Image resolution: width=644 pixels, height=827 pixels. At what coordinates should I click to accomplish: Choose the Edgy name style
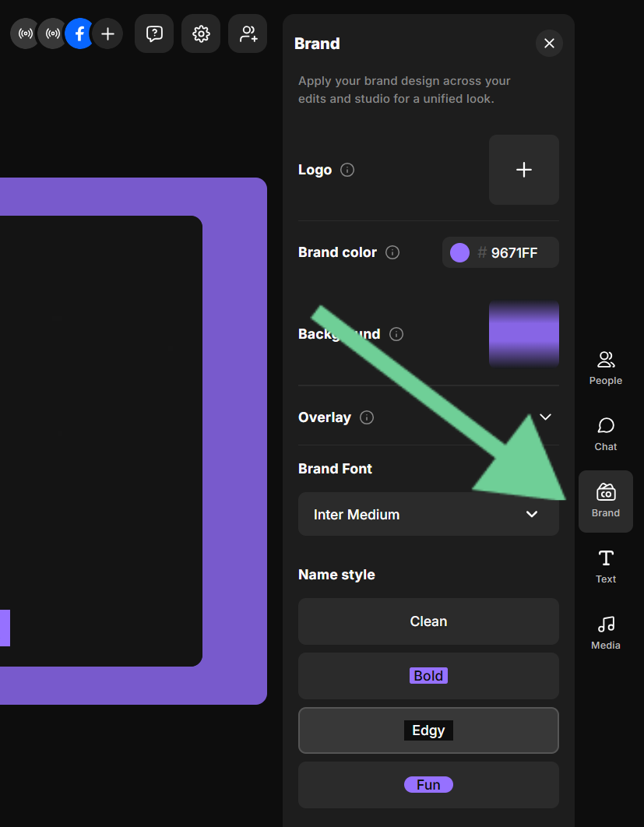[428, 730]
